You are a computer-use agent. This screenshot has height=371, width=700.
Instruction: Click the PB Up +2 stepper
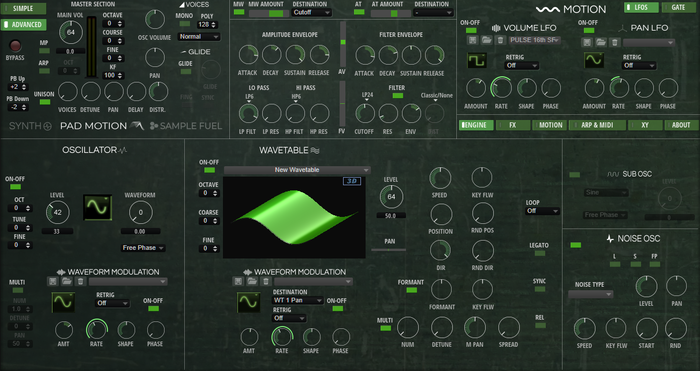(18, 87)
